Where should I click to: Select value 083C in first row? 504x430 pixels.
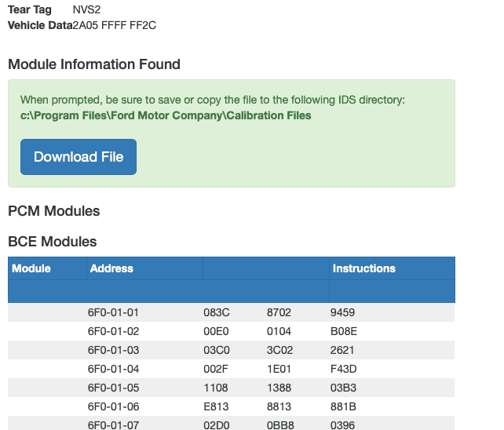[x=217, y=312]
